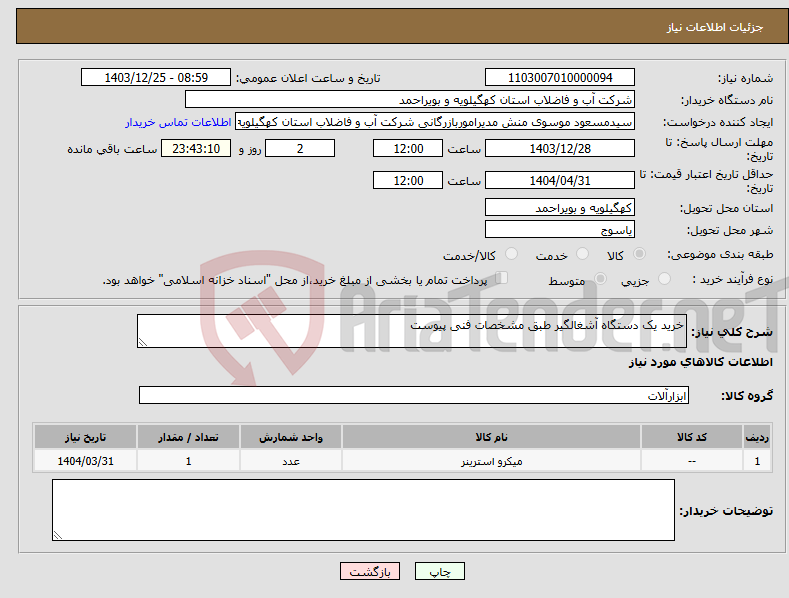The height and width of the screenshot is (598, 789).
Task: Click the resize handle of buyer notes box
Action: click(x=58, y=536)
